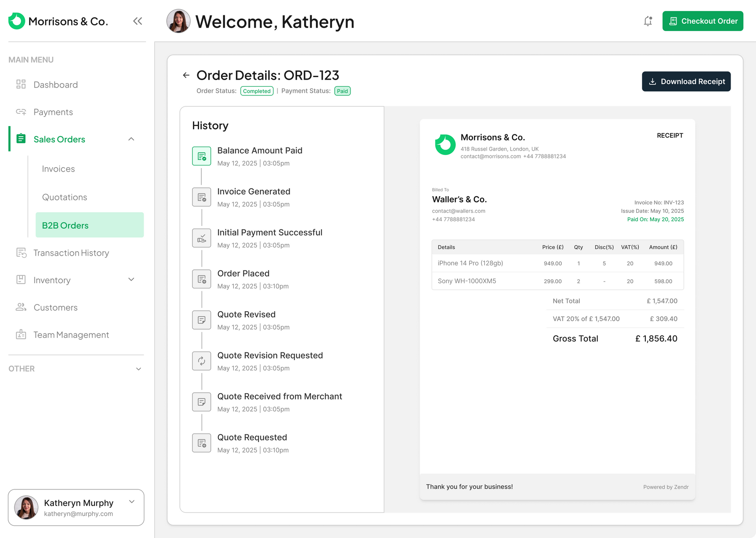This screenshot has height=538, width=756.
Task: Click the Dashboard grid icon
Action: click(21, 84)
